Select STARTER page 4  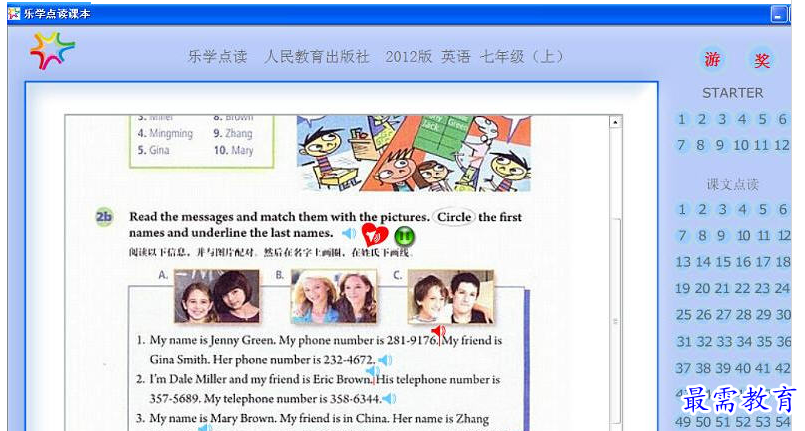[742, 120]
